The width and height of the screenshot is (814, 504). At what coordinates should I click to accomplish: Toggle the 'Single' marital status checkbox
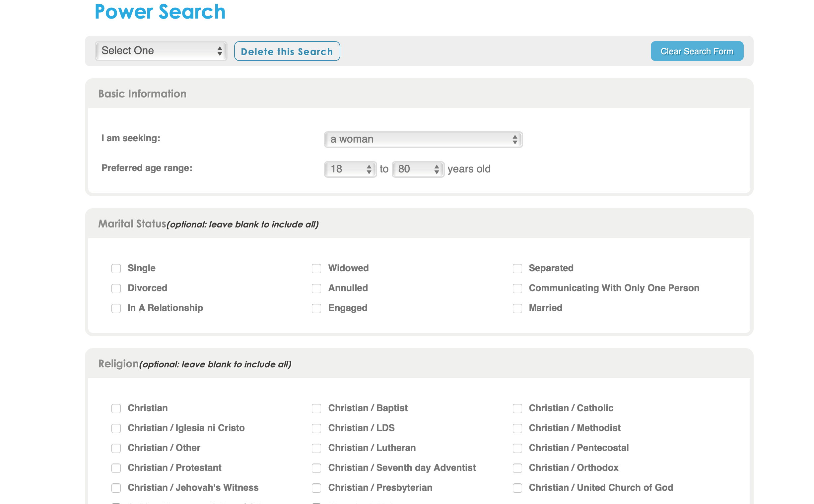point(116,267)
